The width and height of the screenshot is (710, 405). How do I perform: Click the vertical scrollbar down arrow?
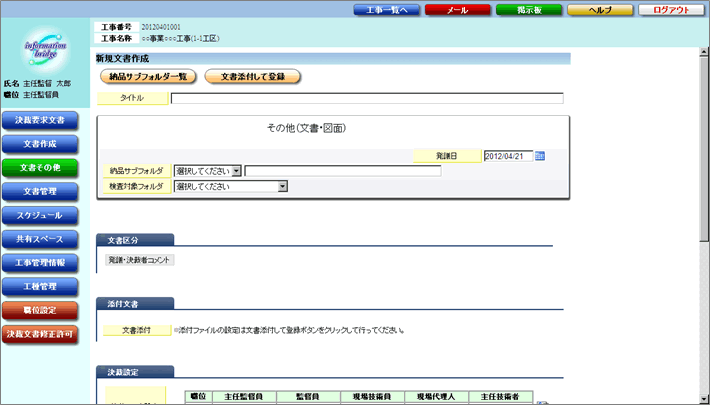coord(703,397)
